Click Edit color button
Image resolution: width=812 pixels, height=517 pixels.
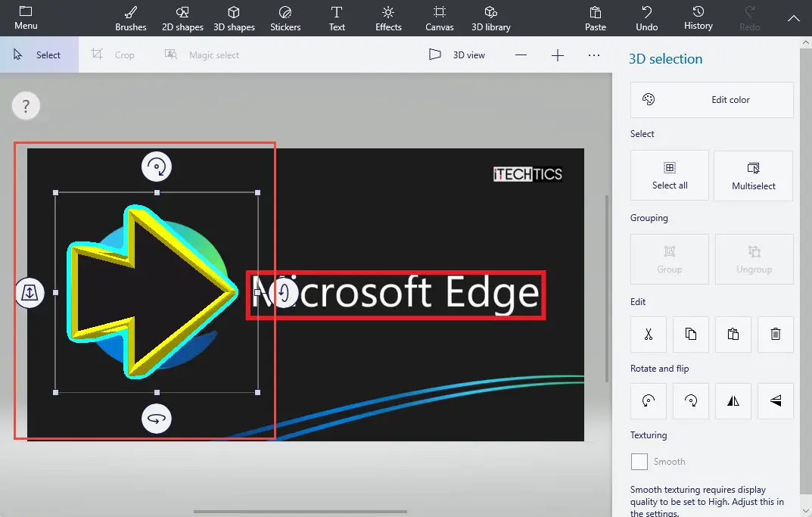pos(711,99)
